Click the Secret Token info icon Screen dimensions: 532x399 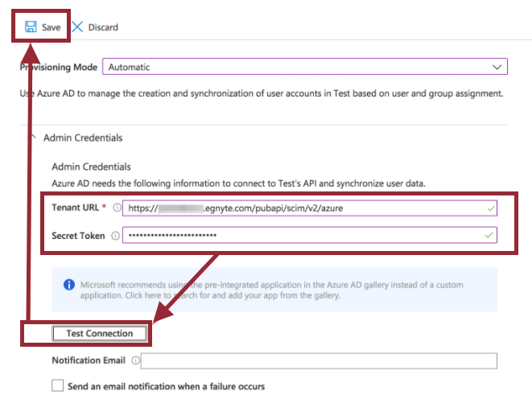(x=115, y=236)
